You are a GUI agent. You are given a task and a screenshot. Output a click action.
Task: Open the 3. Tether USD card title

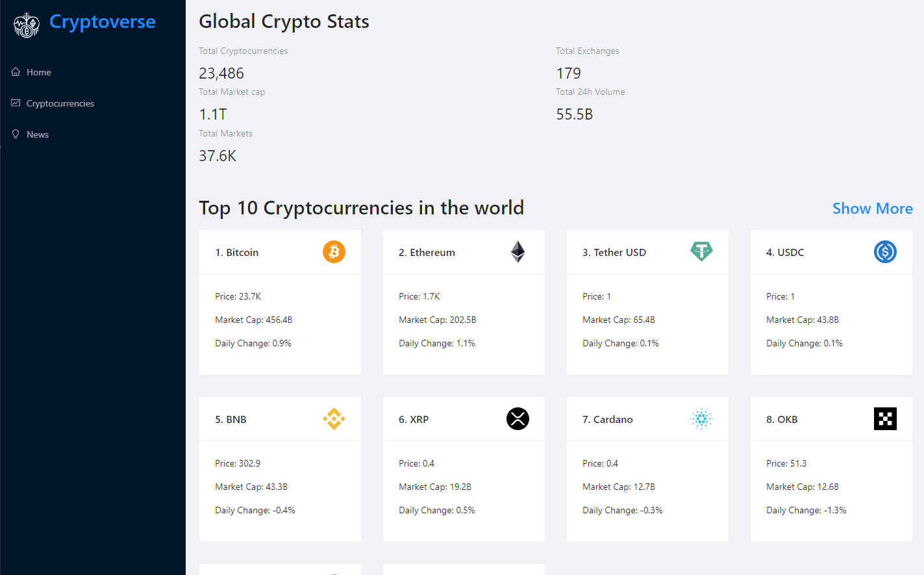[614, 252]
